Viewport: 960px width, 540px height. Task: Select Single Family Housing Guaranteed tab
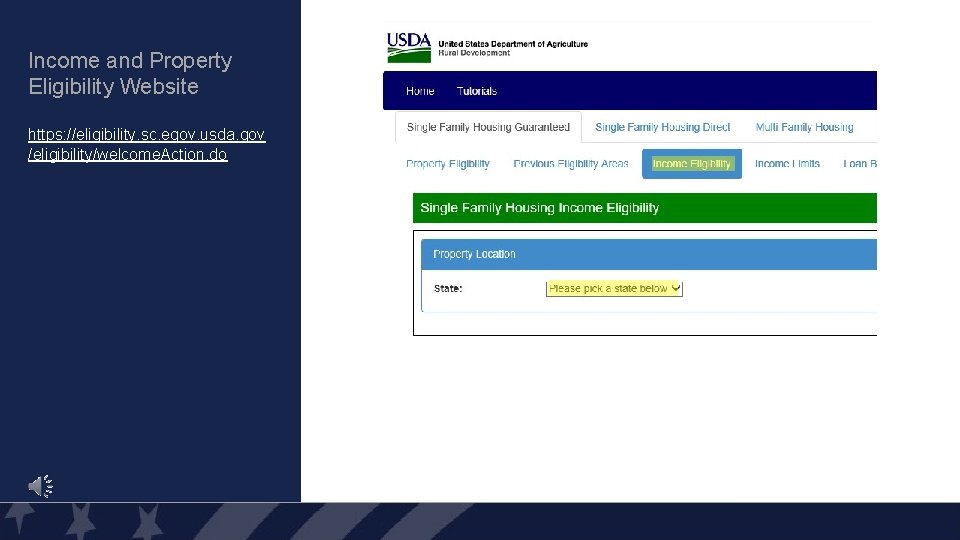tap(488, 127)
